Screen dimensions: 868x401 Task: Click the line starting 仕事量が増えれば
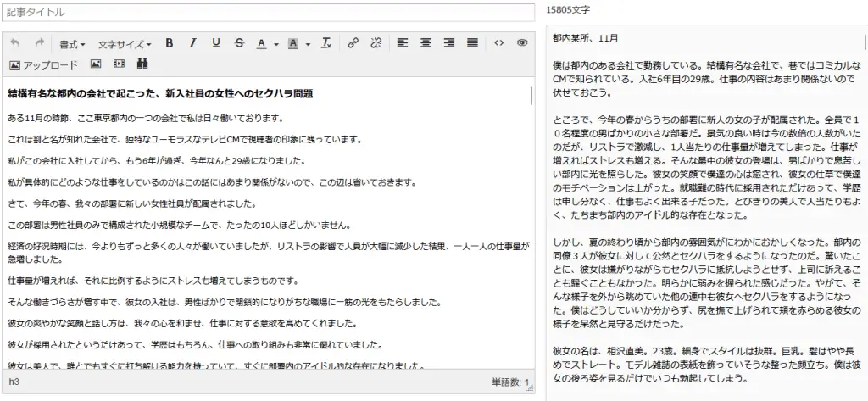click(x=153, y=281)
